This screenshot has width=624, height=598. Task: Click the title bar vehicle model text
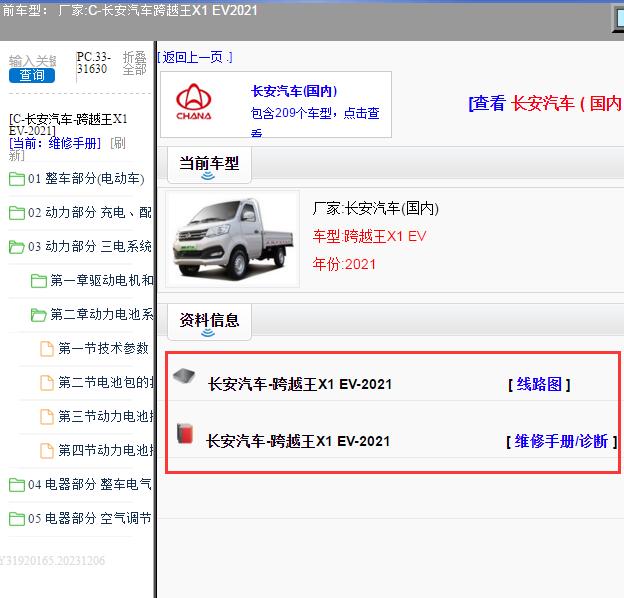point(129,10)
